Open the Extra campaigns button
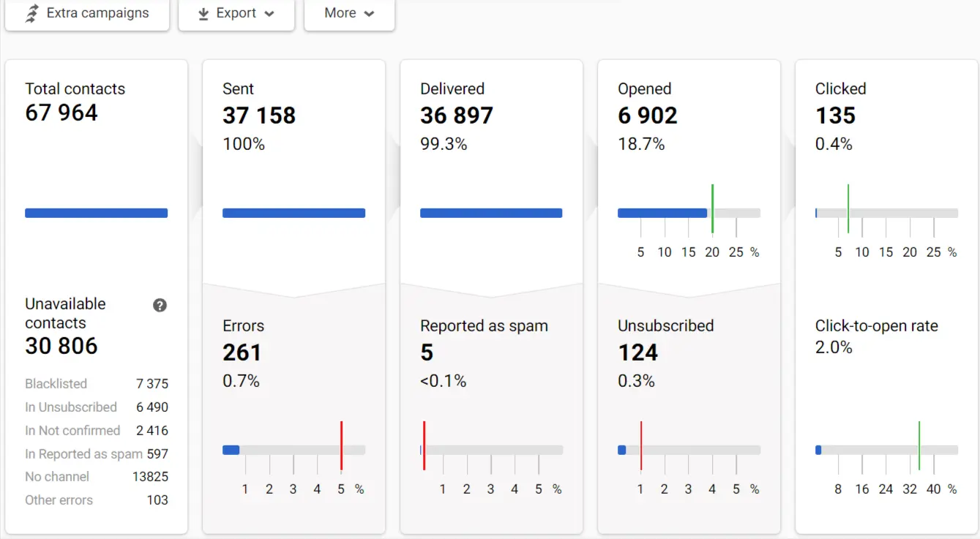Image resolution: width=980 pixels, height=539 pixels. [x=87, y=14]
